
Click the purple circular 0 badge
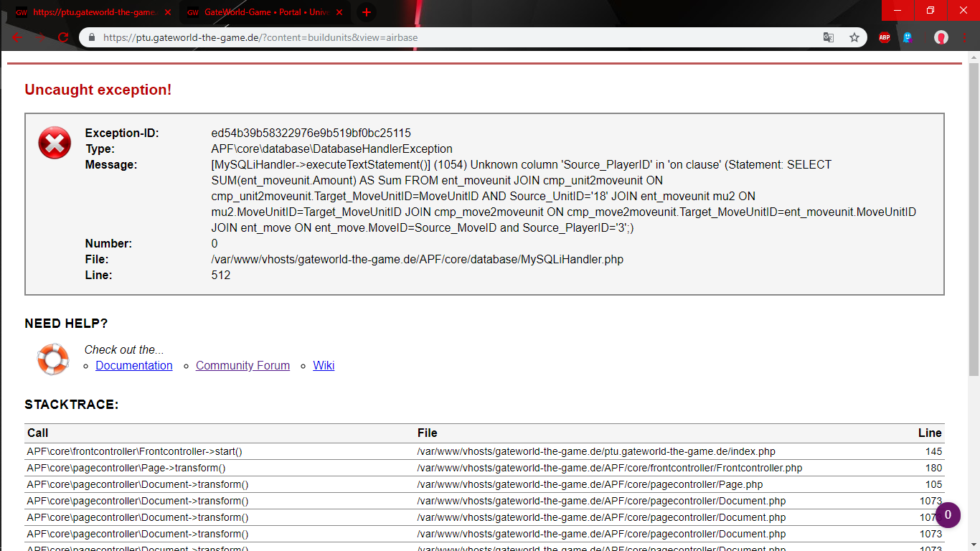(x=948, y=514)
